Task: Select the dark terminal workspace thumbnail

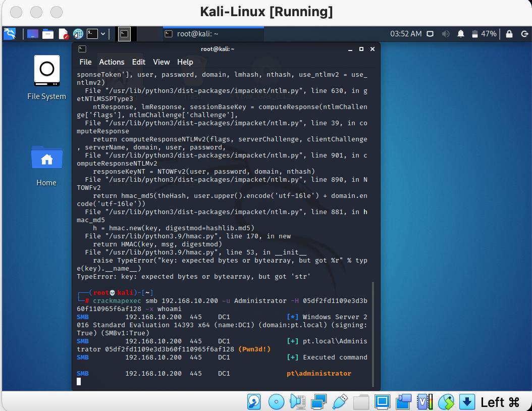Action: [124, 34]
